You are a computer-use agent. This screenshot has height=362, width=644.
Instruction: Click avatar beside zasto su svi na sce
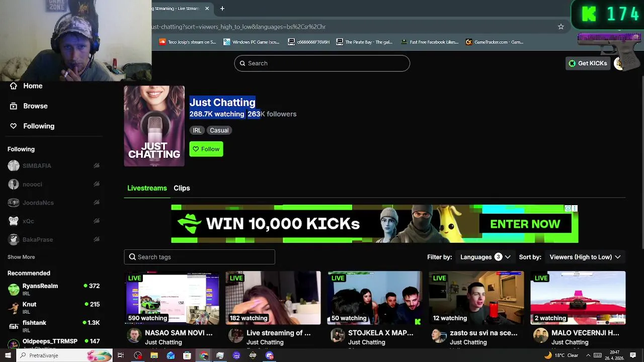[439, 336]
